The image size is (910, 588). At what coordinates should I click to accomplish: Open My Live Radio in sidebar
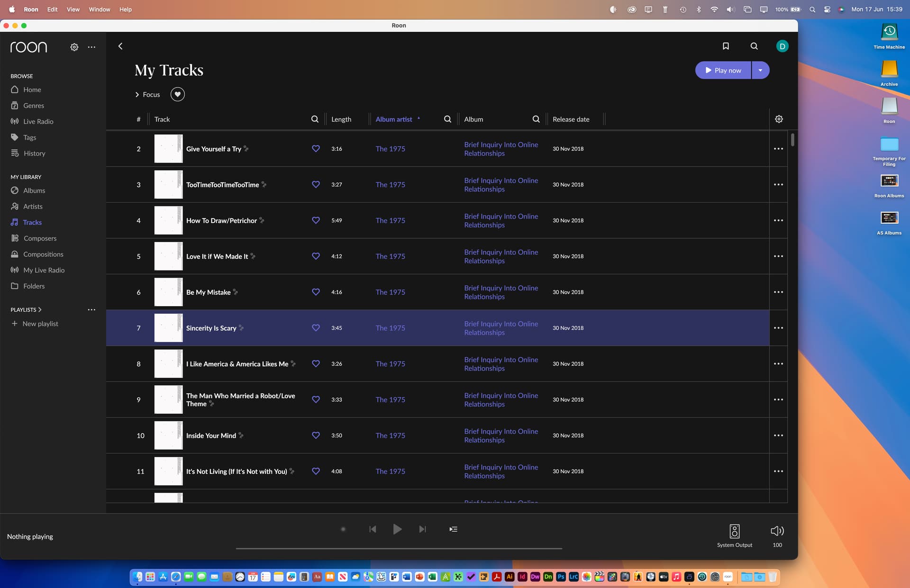point(44,270)
